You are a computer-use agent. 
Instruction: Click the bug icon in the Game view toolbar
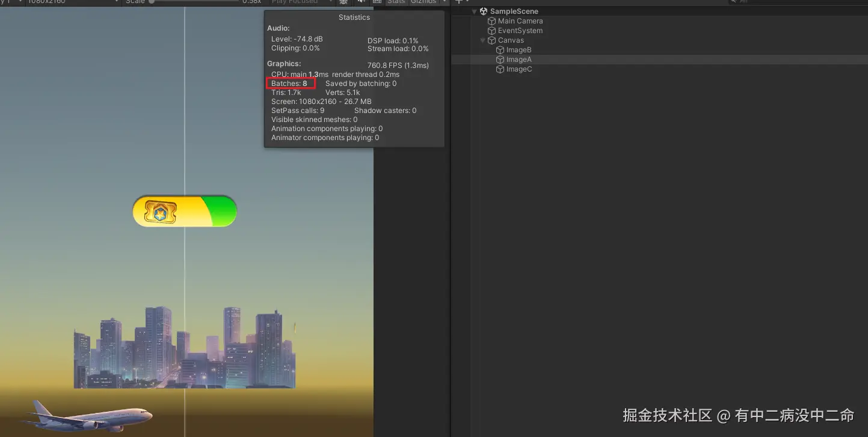pos(343,2)
